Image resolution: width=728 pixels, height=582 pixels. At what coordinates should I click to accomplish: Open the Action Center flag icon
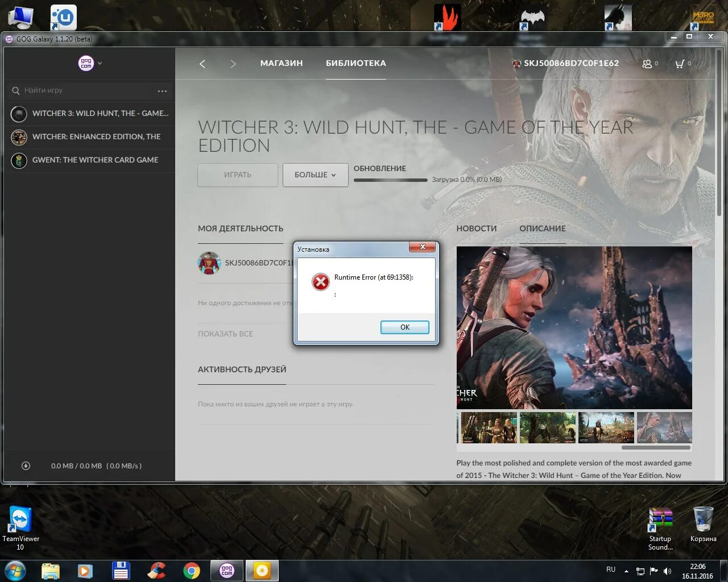[653, 571]
